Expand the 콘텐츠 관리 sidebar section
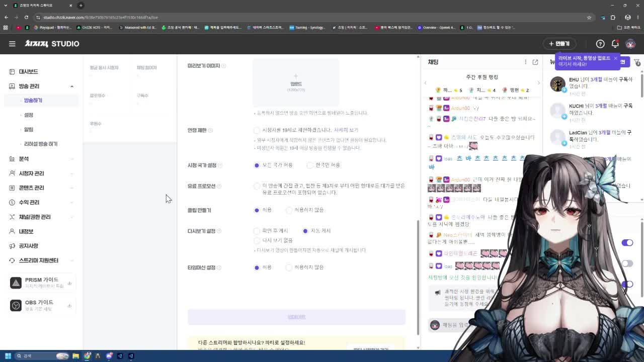The height and width of the screenshot is (362, 644). pos(71,188)
